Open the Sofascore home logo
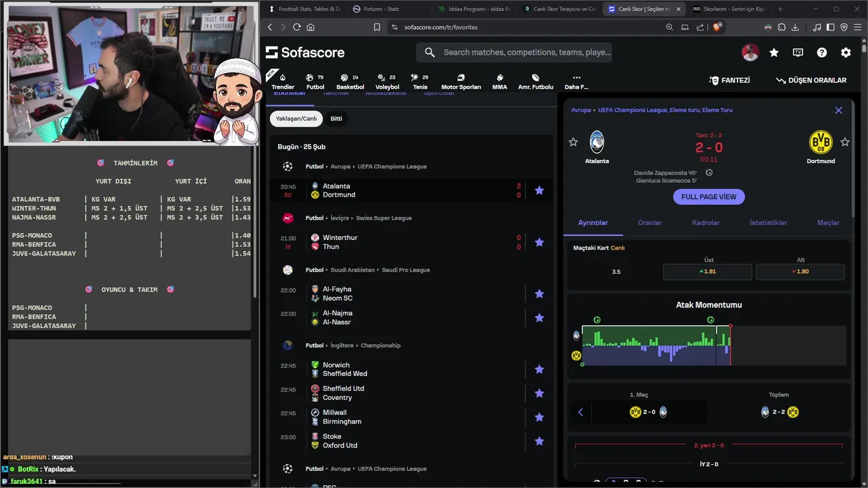This screenshot has height=488, width=868. tap(305, 52)
